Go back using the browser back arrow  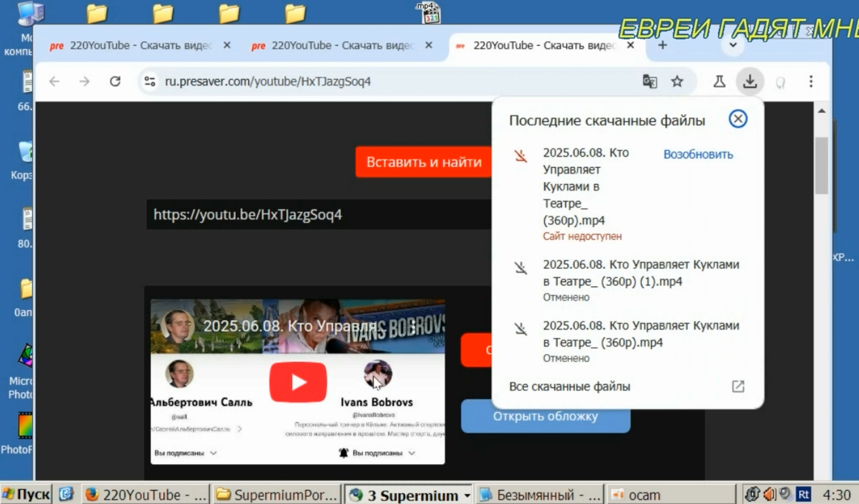[x=54, y=81]
